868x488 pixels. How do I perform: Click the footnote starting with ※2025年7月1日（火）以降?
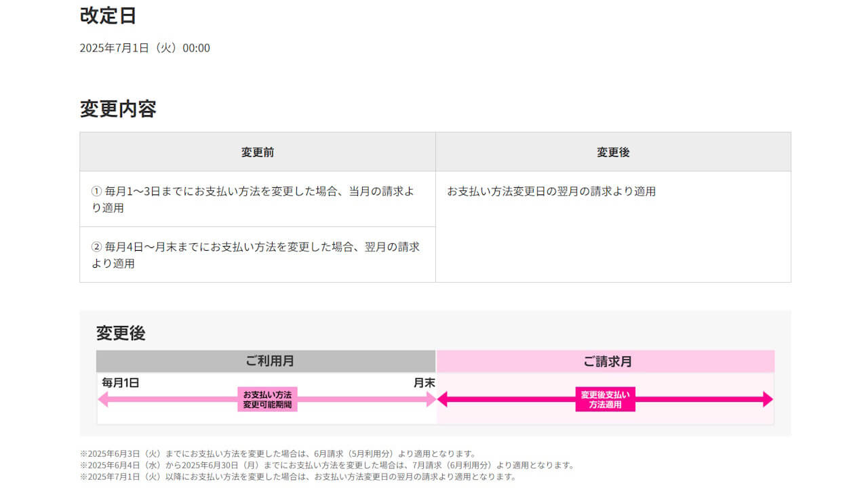click(x=298, y=477)
